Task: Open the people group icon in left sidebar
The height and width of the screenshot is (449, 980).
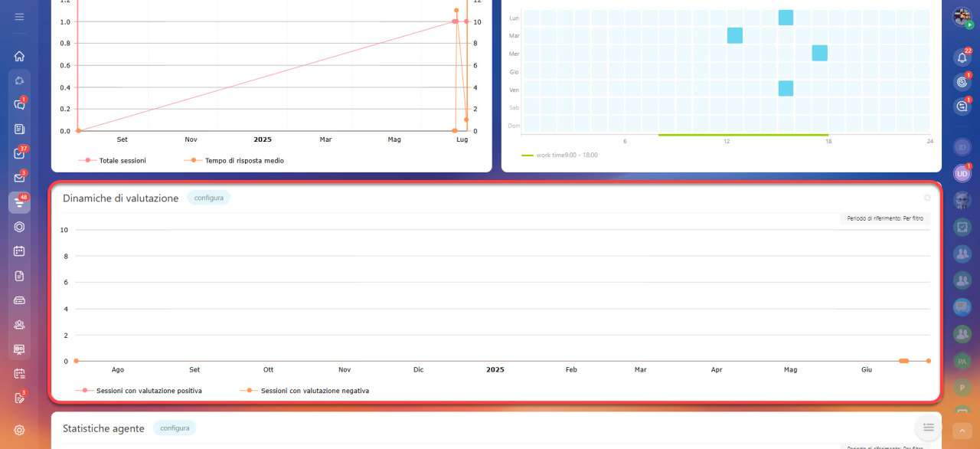Action: click(x=19, y=325)
